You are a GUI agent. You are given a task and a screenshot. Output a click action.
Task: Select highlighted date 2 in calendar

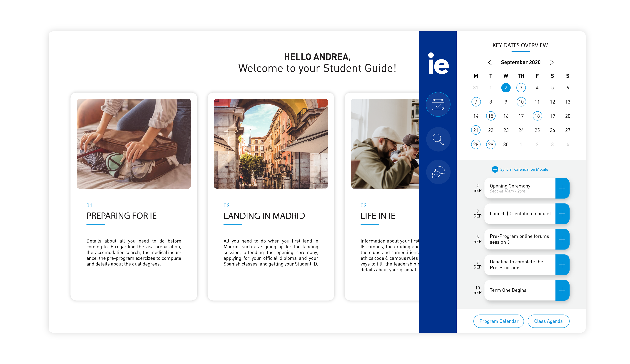(505, 88)
